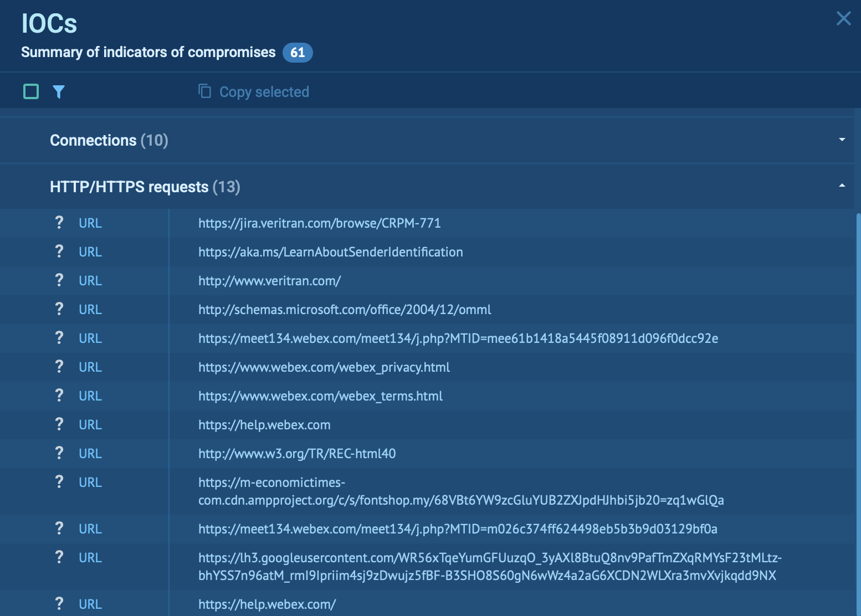Click question mark icon for webex_privacy.html row
Screen dimensions: 861x616
[x=59, y=367]
